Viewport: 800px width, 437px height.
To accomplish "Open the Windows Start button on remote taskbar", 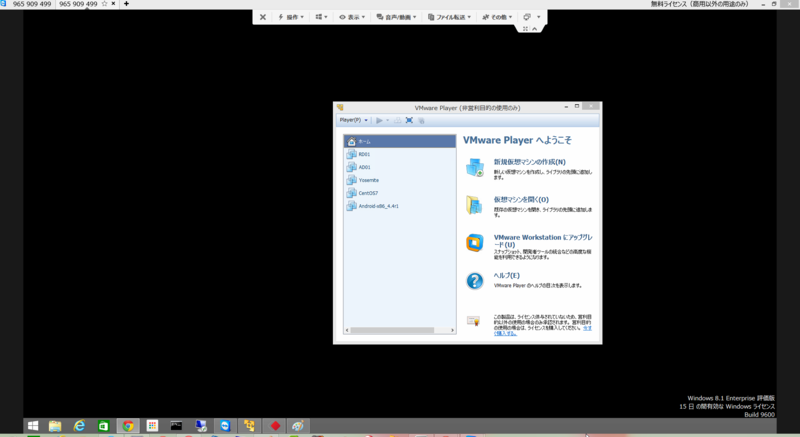I will 33,426.
